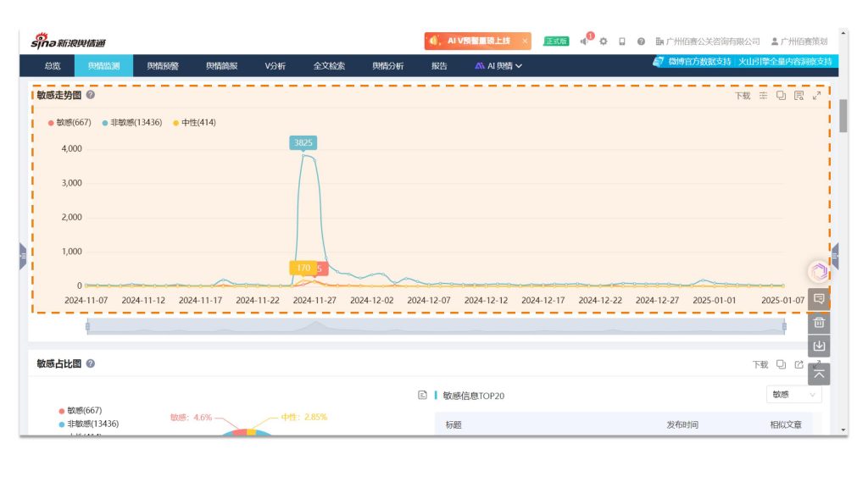Click the mobile phone icon in header
The image size is (868, 488).
pos(622,42)
